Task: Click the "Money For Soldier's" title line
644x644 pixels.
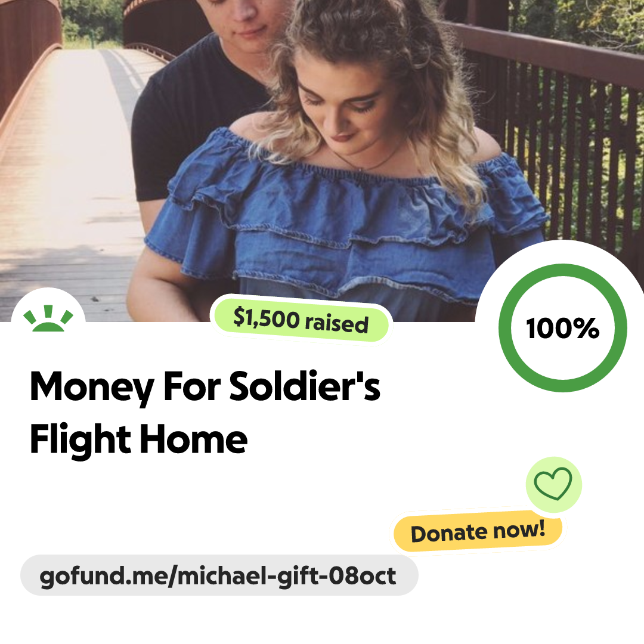Action: tap(205, 387)
